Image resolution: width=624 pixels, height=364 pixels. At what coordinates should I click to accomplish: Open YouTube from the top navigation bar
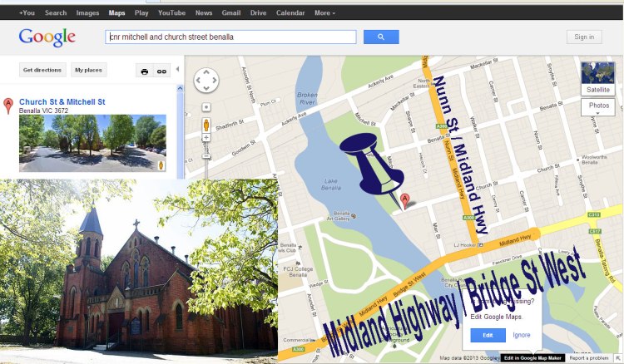point(171,12)
